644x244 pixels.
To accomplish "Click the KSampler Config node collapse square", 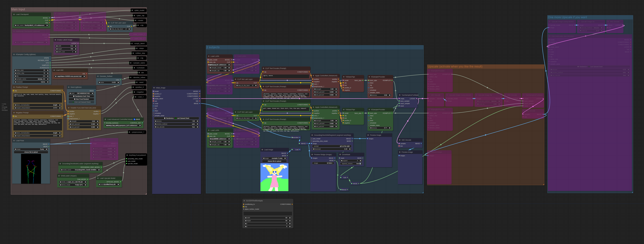I will (x=14, y=54).
